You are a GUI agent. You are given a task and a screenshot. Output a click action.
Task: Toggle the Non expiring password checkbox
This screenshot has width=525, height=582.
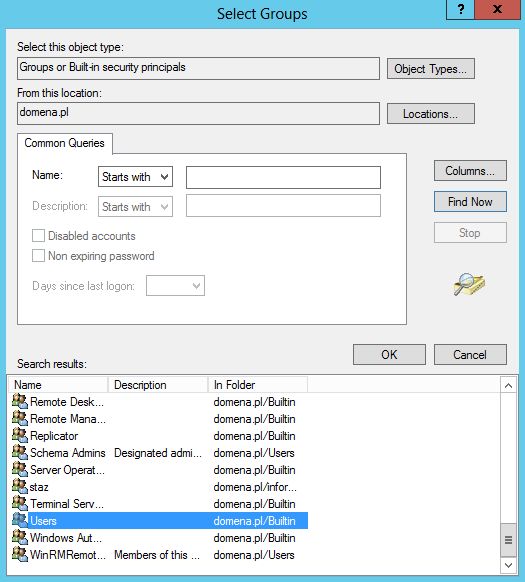click(38, 256)
